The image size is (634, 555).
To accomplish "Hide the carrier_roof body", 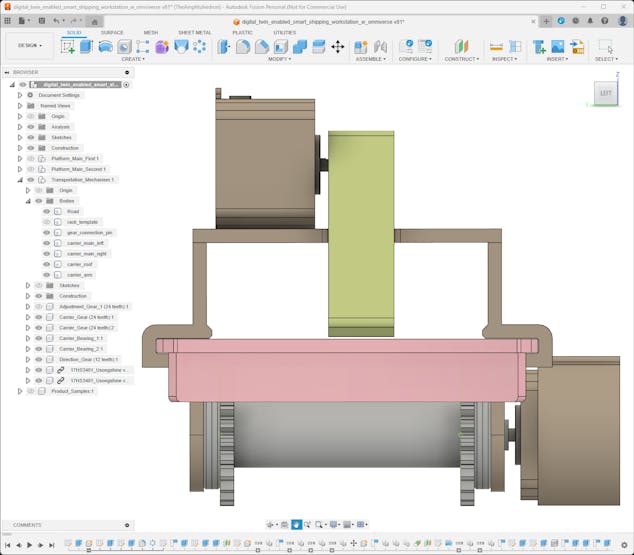I will point(46,264).
